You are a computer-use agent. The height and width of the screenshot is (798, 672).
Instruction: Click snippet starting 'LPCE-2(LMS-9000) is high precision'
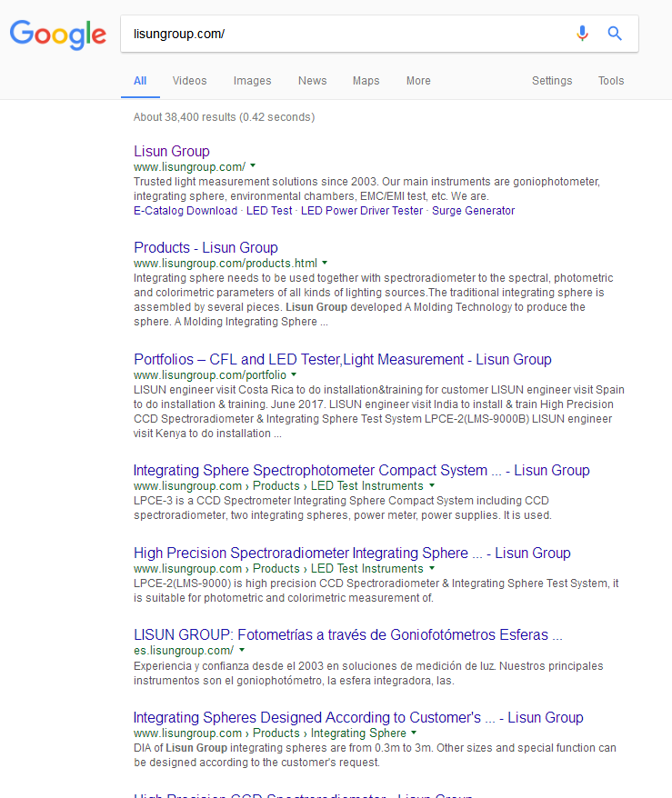click(376, 591)
